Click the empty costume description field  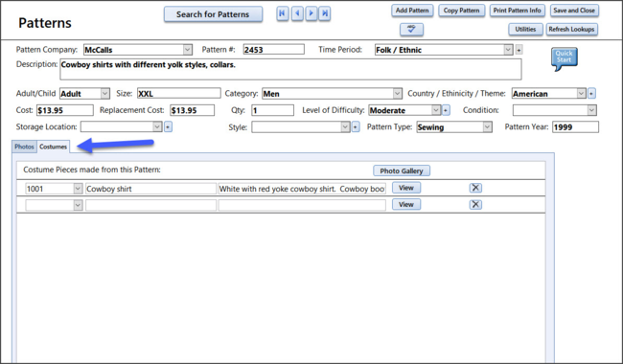[302, 205]
